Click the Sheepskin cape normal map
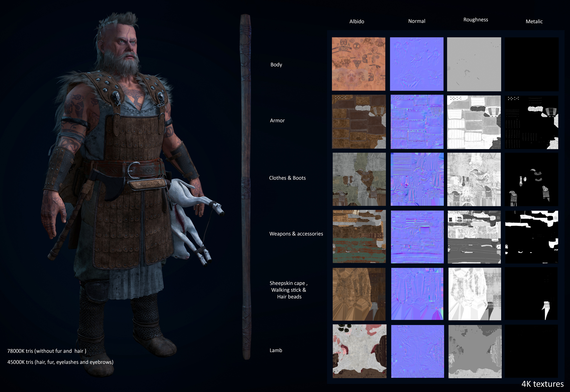Image resolution: width=570 pixels, height=392 pixels. (417, 294)
